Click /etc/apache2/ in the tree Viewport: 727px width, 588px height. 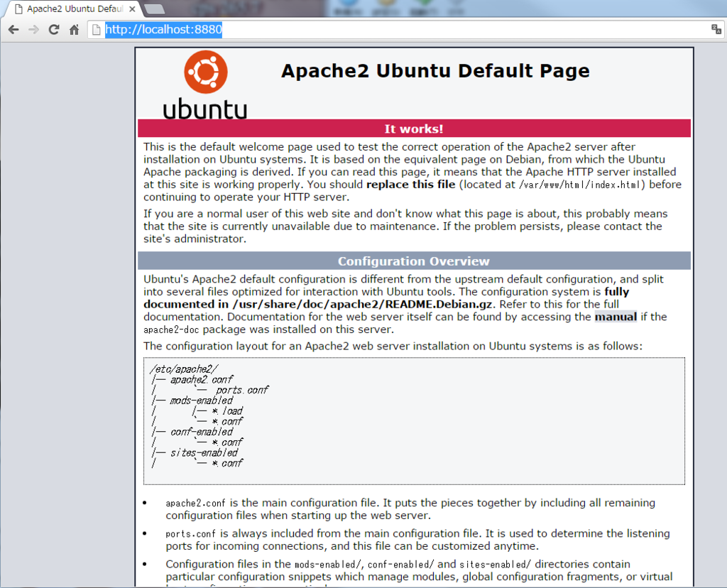point(184,369)
